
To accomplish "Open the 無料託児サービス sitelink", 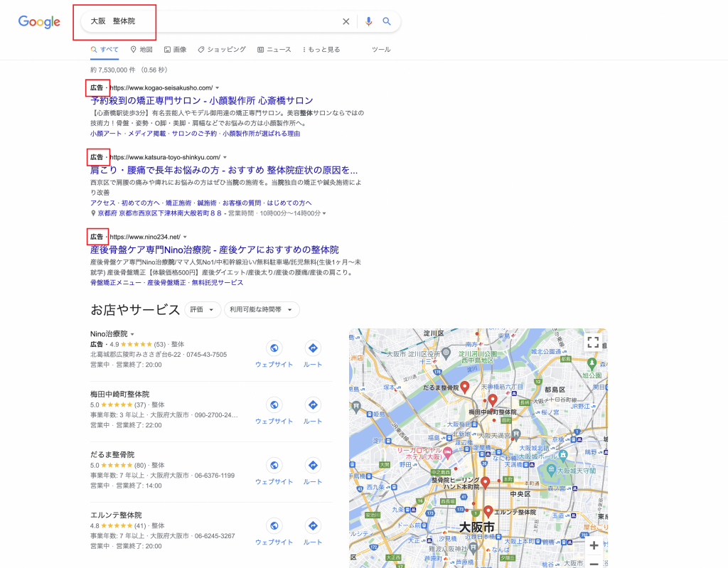I will coord(218,282).
